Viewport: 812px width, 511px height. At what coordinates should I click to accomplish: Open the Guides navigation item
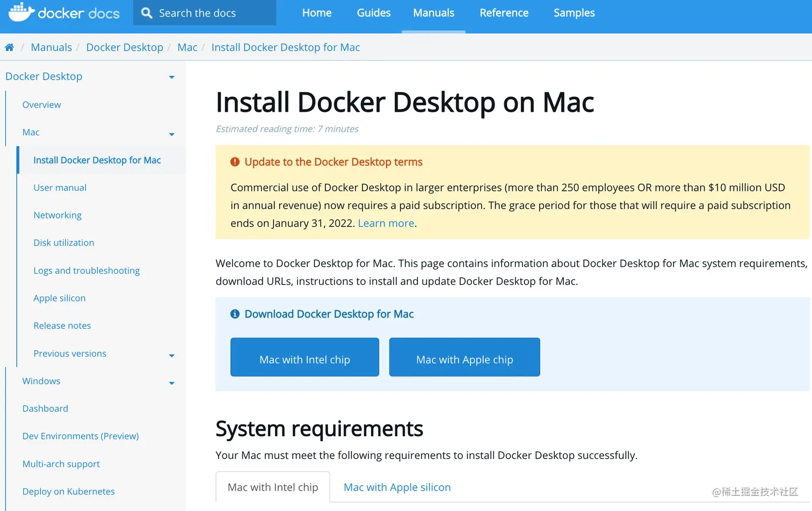pos(374,13)
